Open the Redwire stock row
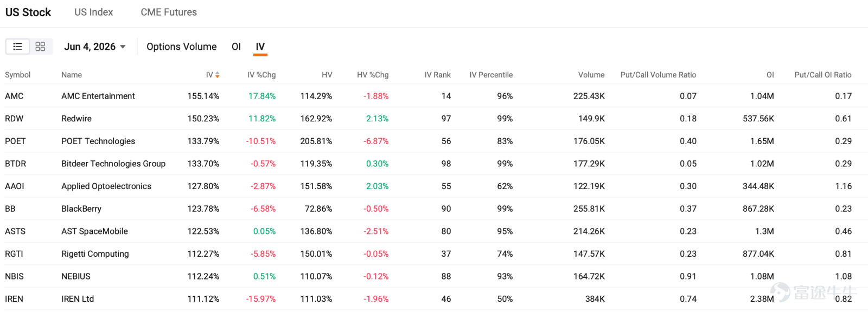The image size is (868, 312). pos(434,119)
